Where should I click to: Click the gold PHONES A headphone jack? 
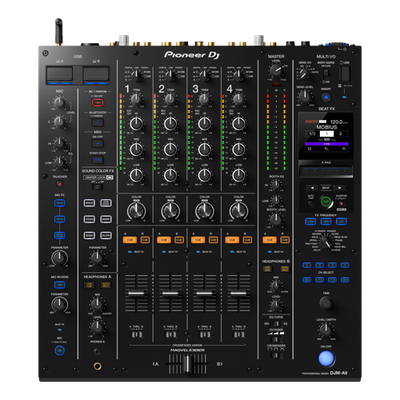tap(97, 366)
